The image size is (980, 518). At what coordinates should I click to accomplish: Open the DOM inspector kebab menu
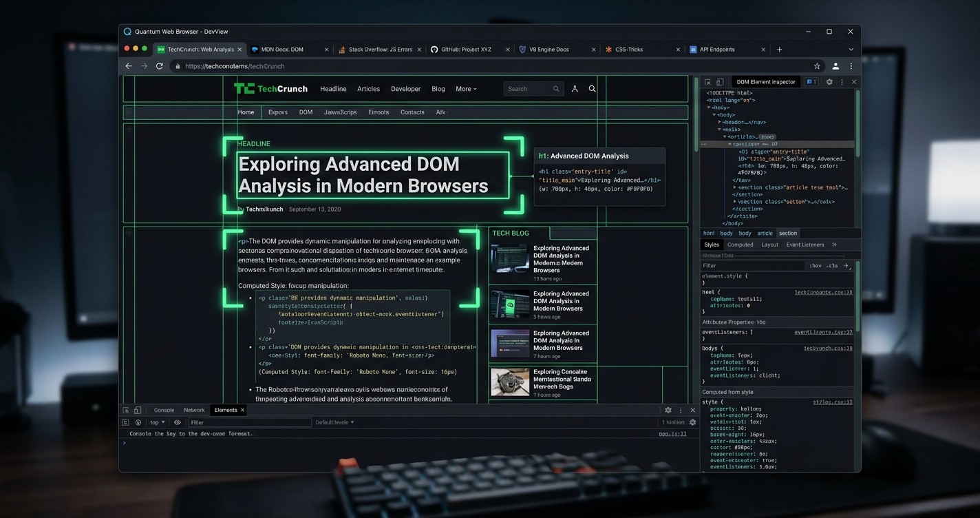click(842, 82)
